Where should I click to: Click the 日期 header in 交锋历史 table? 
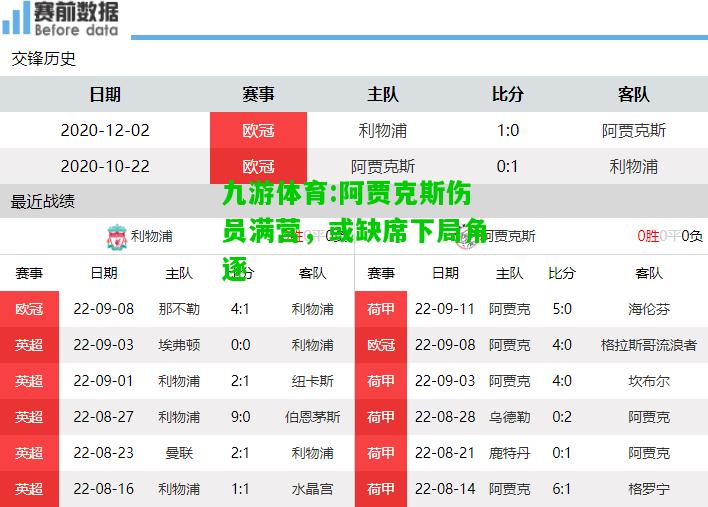point(105,94)
